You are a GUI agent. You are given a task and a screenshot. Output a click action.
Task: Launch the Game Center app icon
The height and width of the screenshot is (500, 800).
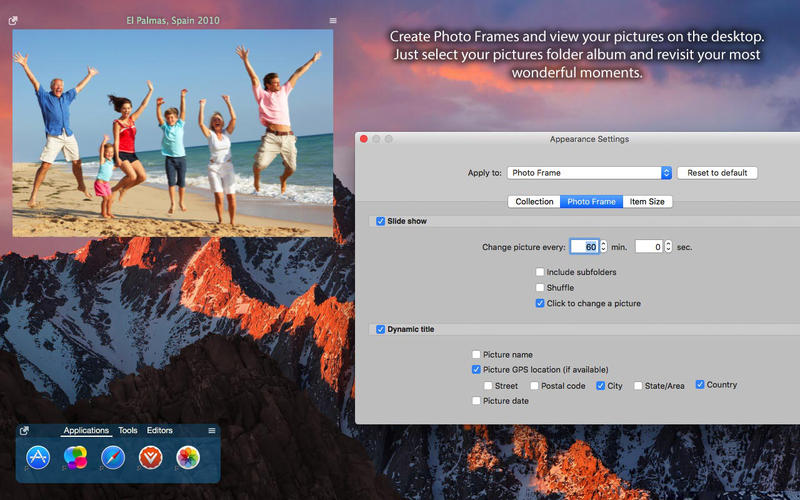pos(76,458)
